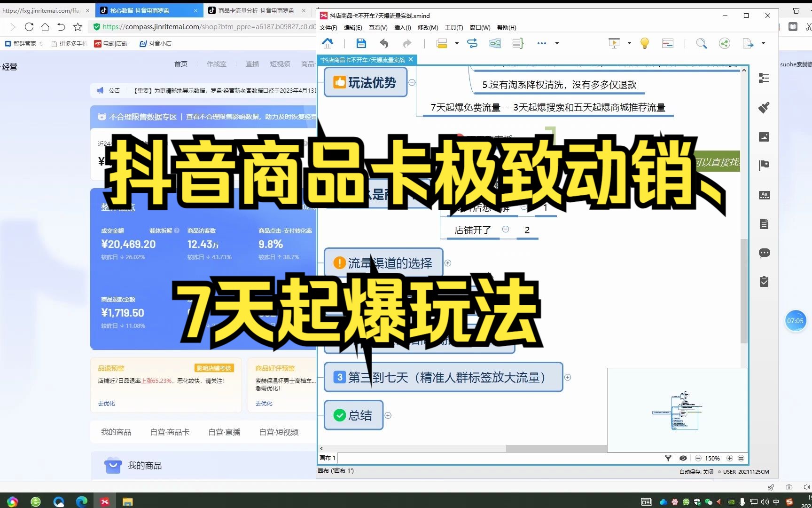
Task: Open the Comments bubble panel
Action: point(764,253)
